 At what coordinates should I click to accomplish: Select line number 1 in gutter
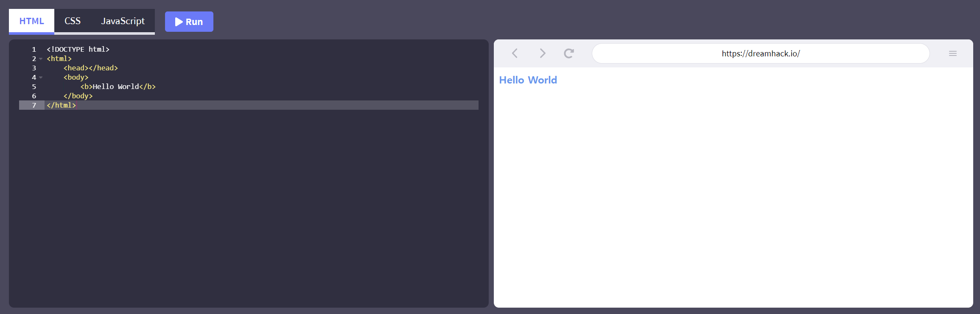tap(34, 50)
